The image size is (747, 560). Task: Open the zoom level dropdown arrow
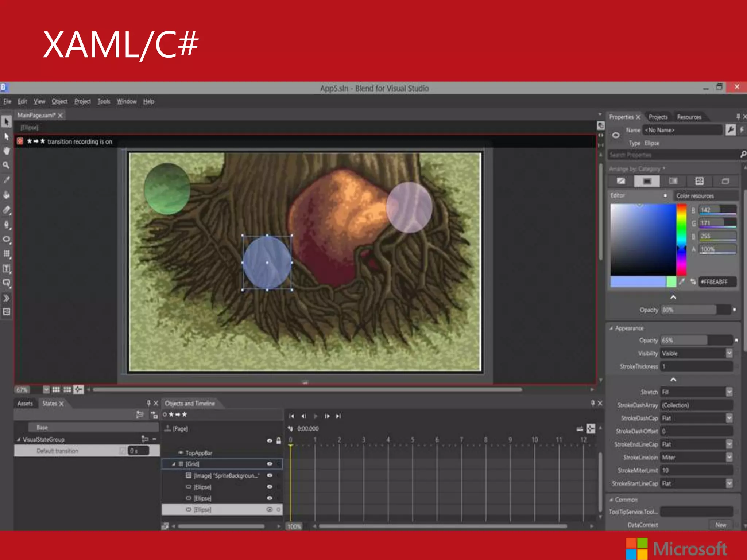(46, 390)
